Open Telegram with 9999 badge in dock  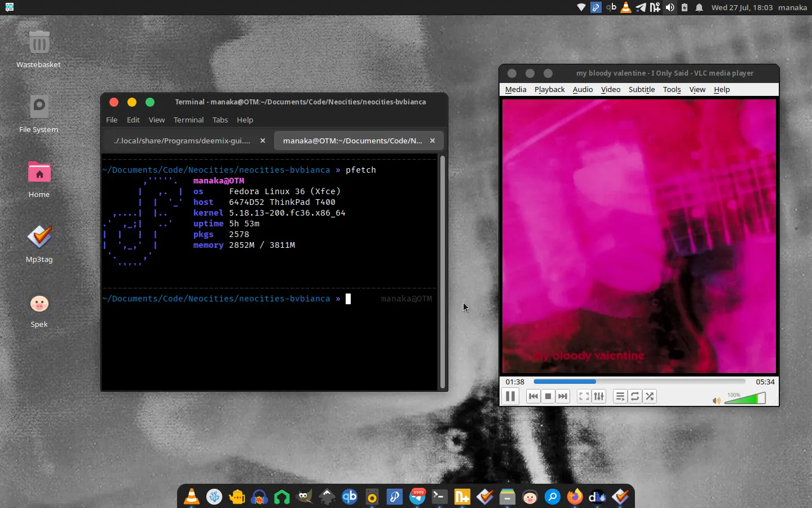tap(417, 497)
